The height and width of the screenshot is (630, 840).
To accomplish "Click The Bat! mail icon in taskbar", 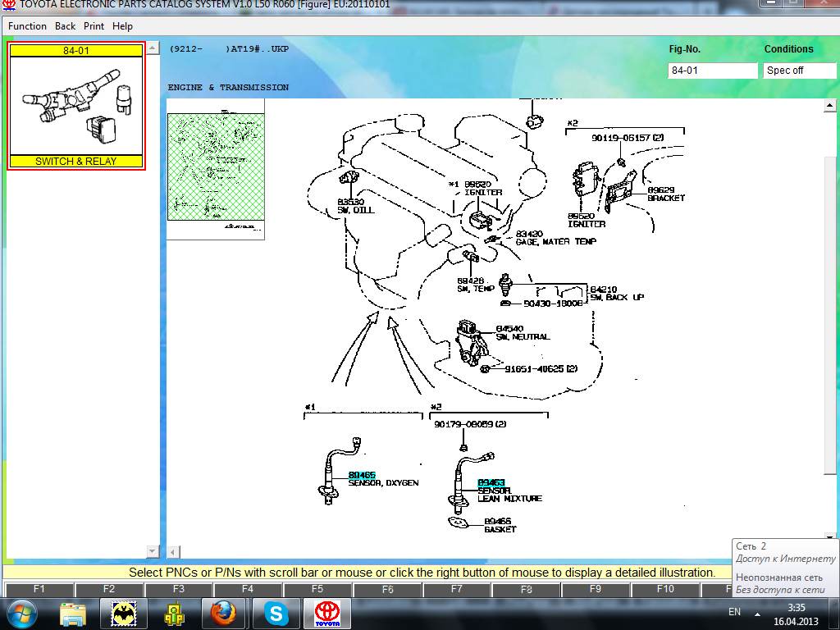I will (x=123, y=613).
